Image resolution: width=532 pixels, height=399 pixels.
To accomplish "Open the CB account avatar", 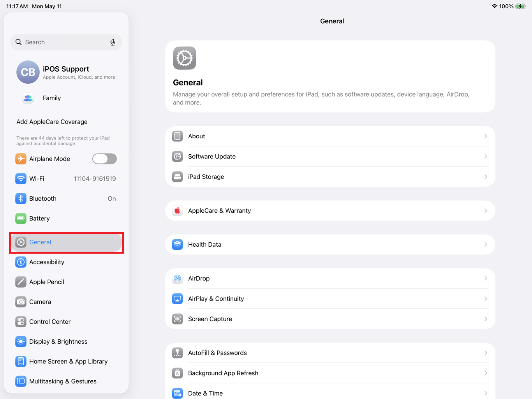I will [28, 72].
